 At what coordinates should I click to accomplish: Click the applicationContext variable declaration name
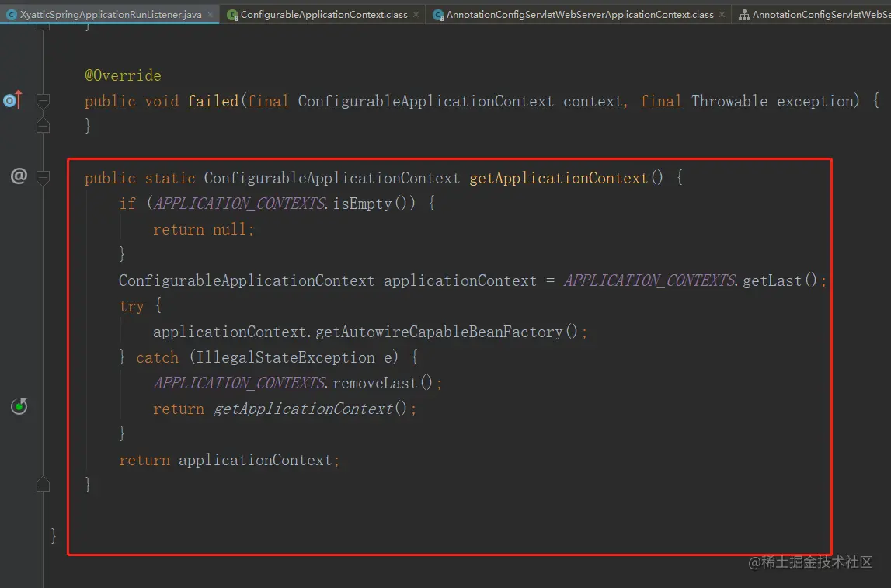tap(460, 280)
